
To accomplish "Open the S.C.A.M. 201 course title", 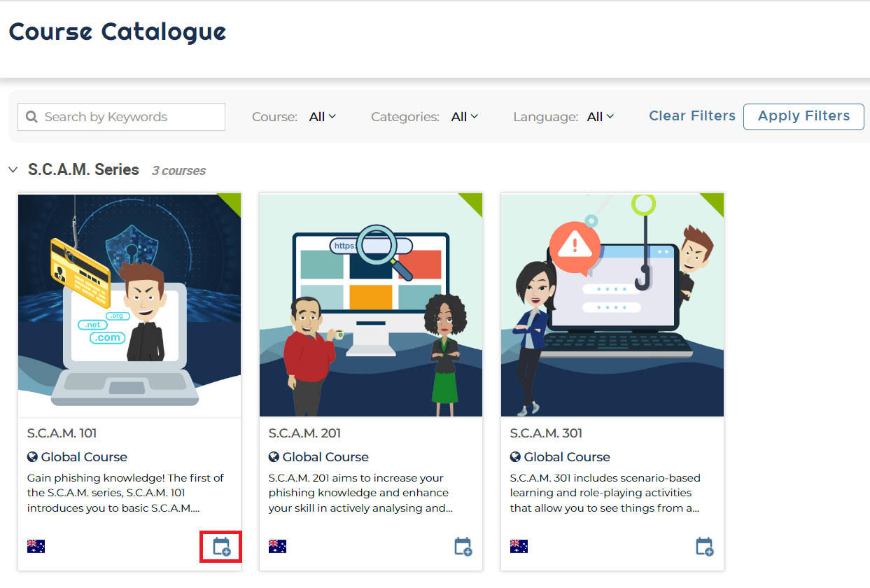I will pyautogui.click(x=304, y=433).
